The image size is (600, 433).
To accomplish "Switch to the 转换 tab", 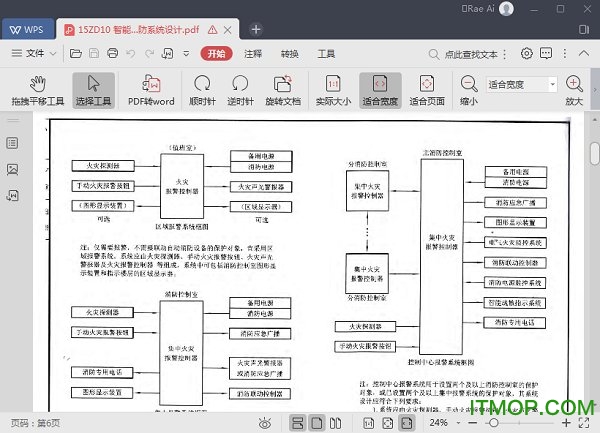I will pyautogui.click(x=289, y=54).
